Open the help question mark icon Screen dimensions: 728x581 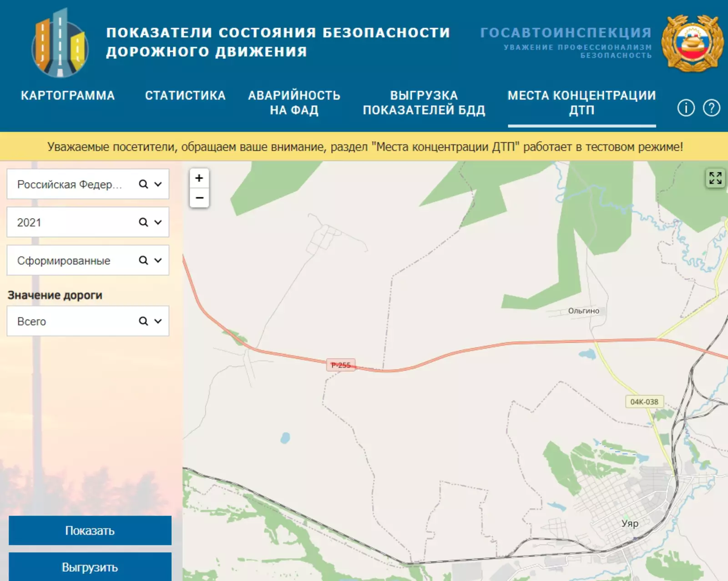tap(712, 108)
